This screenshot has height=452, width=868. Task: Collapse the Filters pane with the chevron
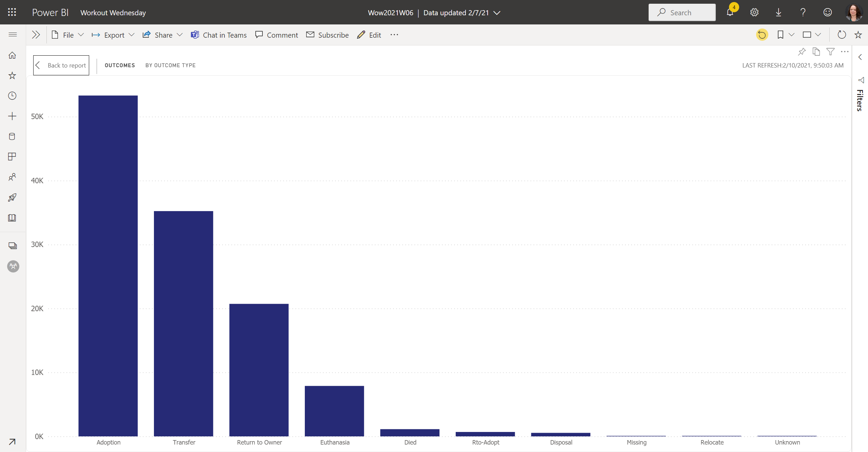pos(860,57)
